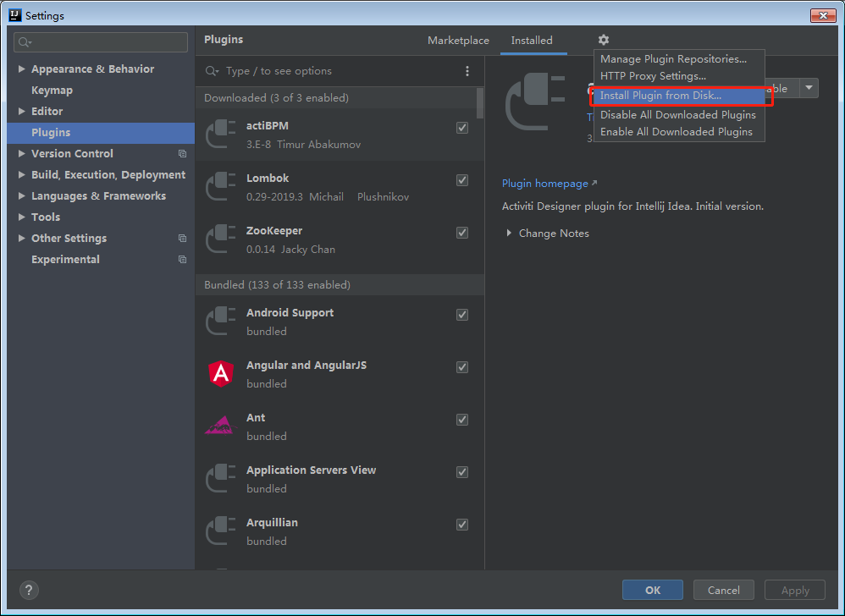Expand the Version Control settings tree
Screen dimensions: 845x616
click(x=21, y=153)
